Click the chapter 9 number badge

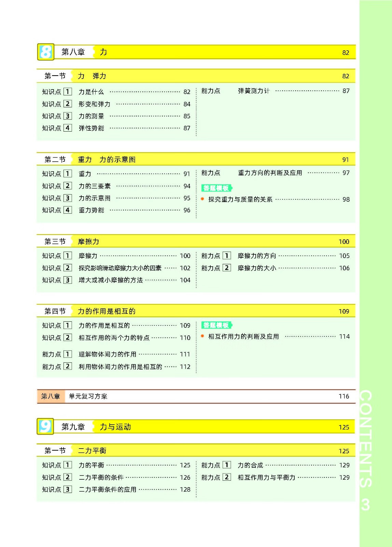tap(45, 427)
